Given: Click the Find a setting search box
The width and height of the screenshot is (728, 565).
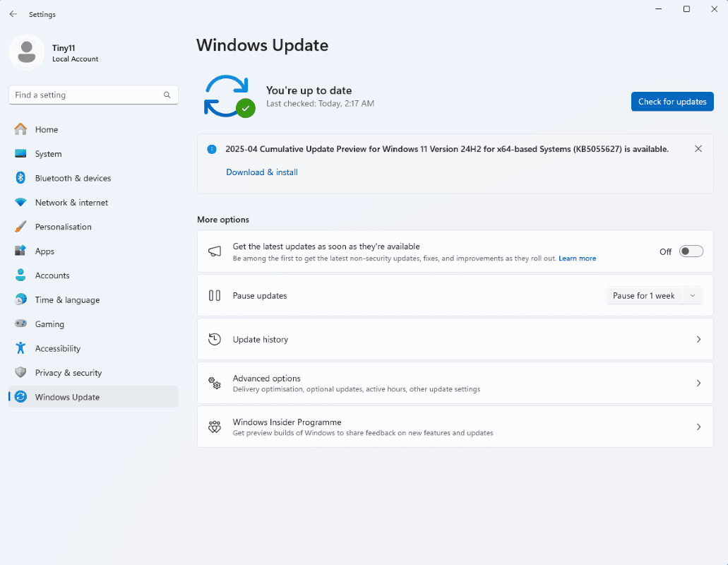Looking at the screenshot, I should point(93,95).
